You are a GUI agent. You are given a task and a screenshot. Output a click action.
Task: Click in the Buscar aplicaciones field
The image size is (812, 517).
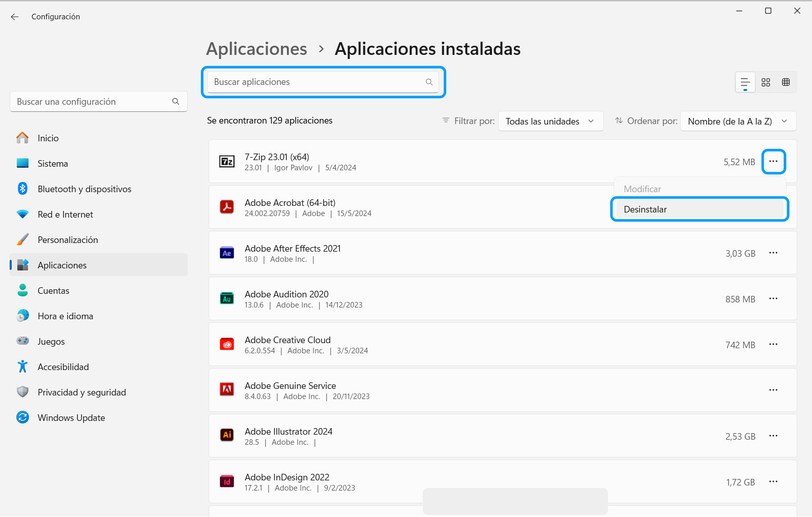323,82
